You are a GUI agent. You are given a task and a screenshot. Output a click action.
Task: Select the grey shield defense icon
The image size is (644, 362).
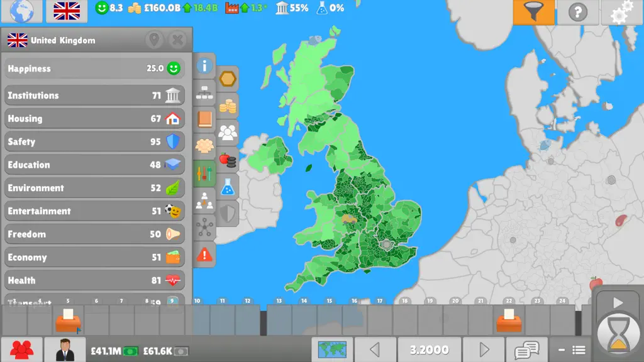pos(228,214)
